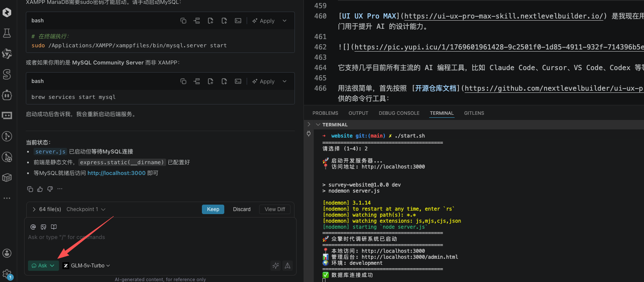The height and width of the screenshot is (282, 644).
Task: Open the Accounts icon in activity bar
Action: (x=7, y=253)
